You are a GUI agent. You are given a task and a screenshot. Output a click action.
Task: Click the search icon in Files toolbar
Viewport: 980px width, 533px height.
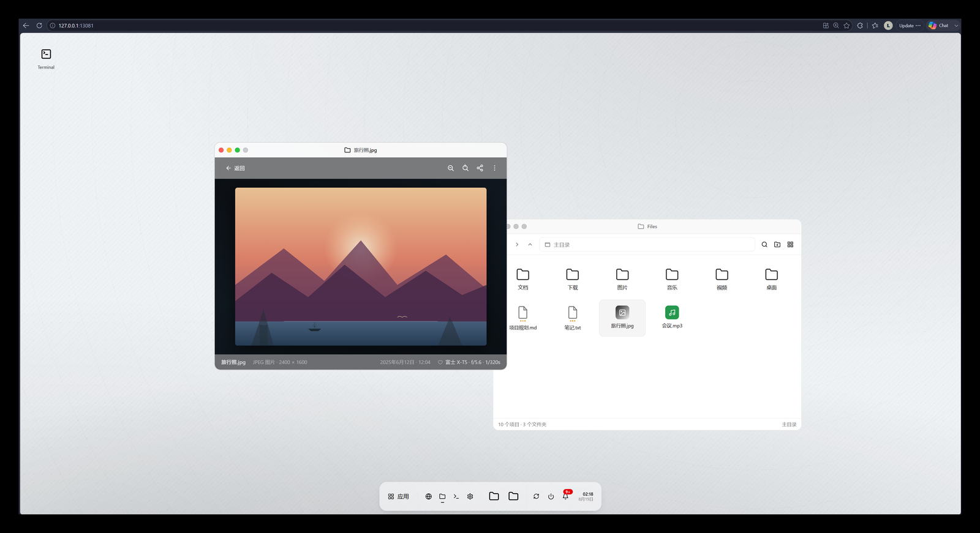click(x=764, y=245)
